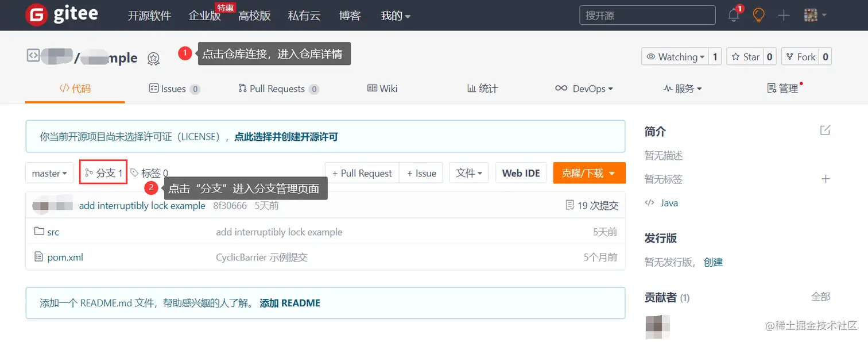The height and width of the screenshot is (342, 868).
Task: Click the orange lightbulb icon
Action: click(x=759, y=15)
